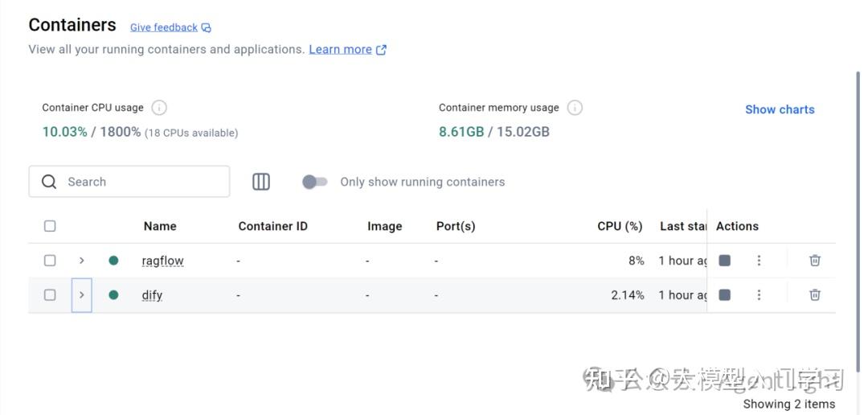Click the Show charts button
Viewport: 868px width, 415px height.
pyautogui.click(x=779, y=109)
